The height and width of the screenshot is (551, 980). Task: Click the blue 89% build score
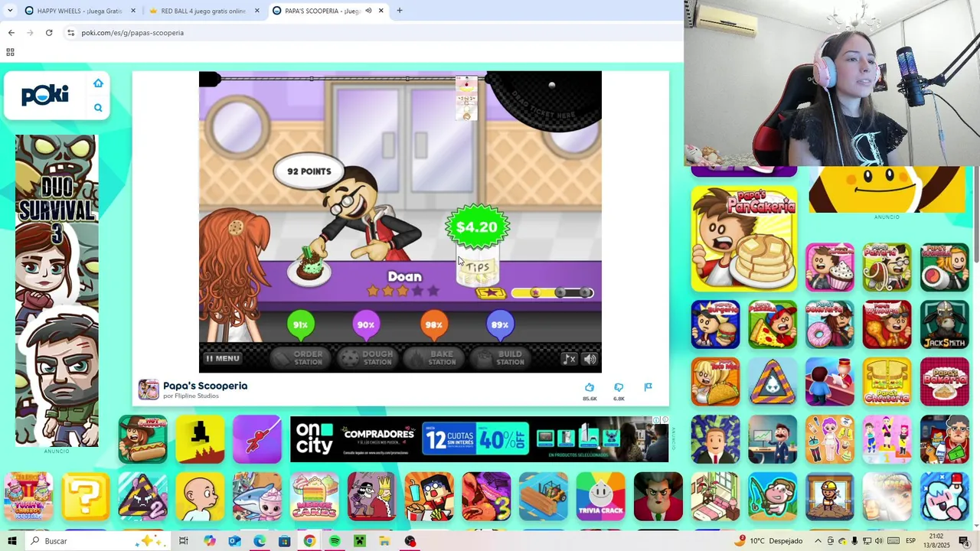click(500, 325)
